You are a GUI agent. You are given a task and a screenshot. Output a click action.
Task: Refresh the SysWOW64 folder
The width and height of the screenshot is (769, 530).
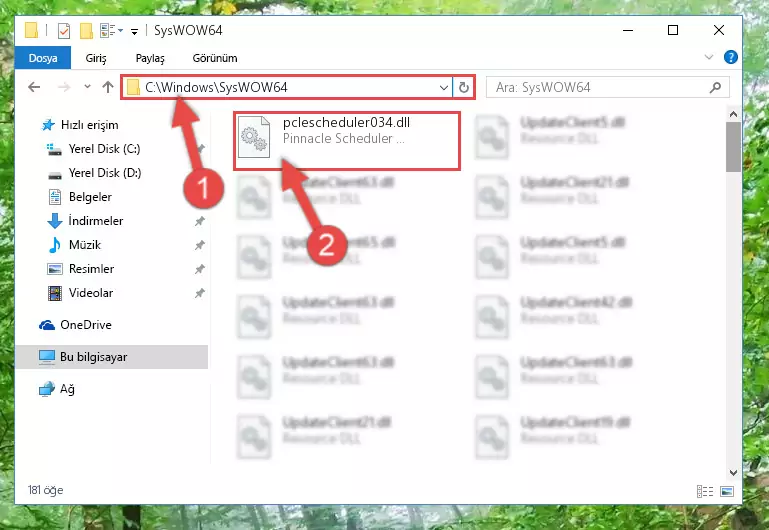[463, 88]
